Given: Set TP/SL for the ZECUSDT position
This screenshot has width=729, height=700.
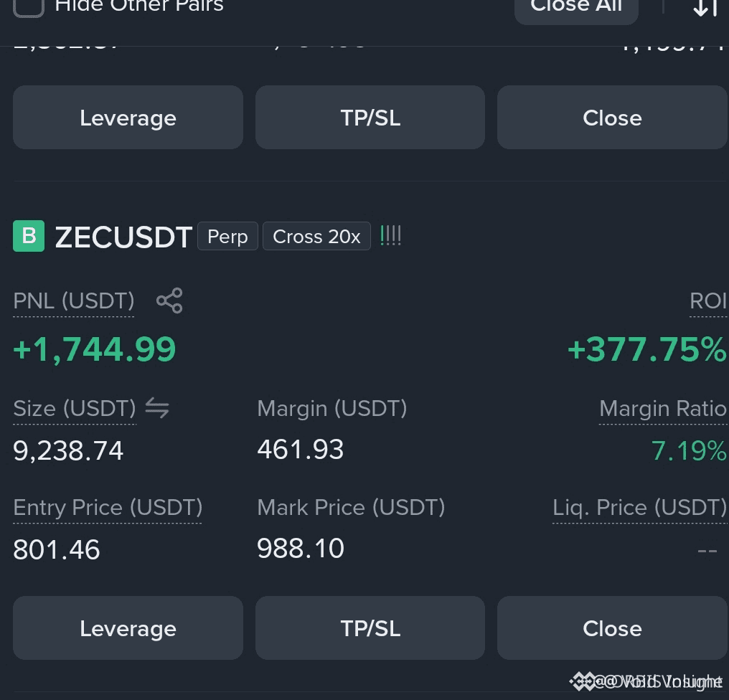Looking at the screenshot, I should 370,628.
